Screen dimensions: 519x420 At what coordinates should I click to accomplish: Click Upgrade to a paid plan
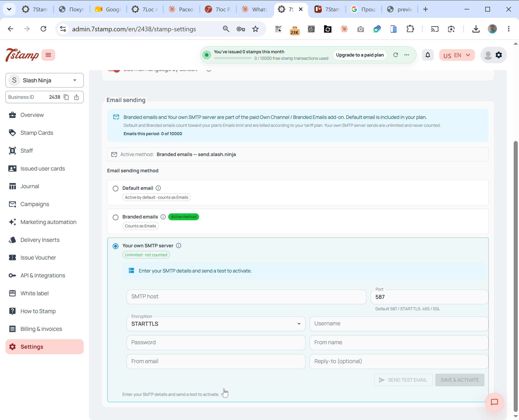coord(360,55)
